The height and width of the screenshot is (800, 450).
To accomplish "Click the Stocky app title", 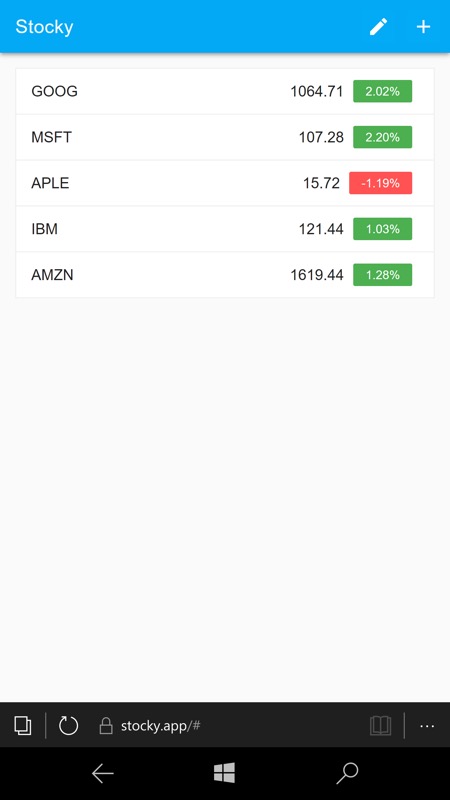I will (x=44, y=27).
